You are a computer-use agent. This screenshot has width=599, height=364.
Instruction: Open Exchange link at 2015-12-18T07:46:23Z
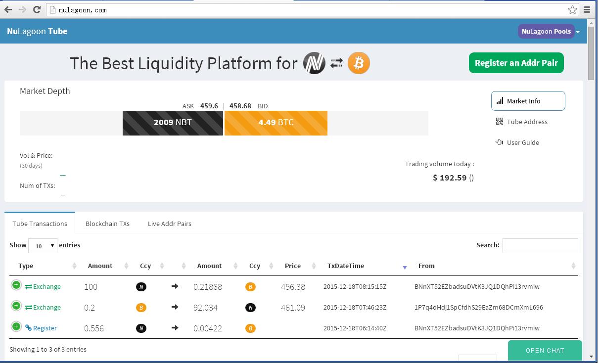(43, 307)
